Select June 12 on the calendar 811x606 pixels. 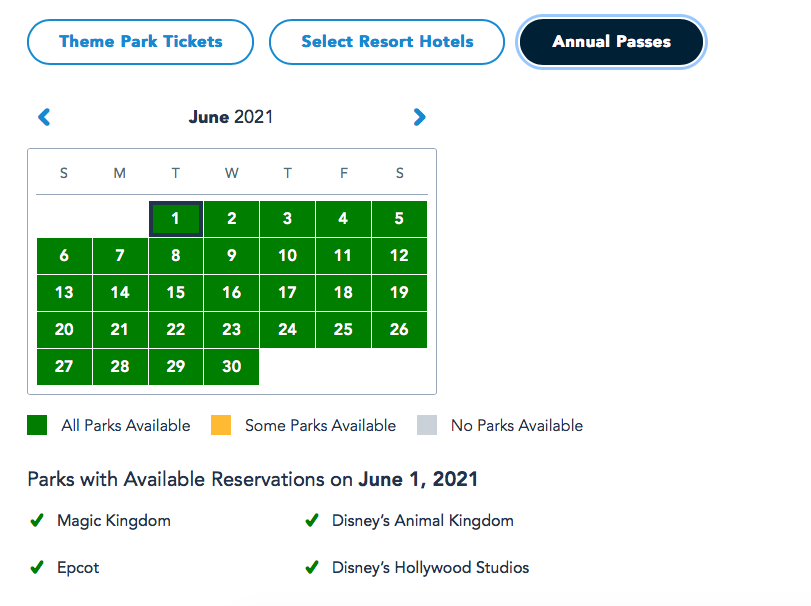pos(399,256)
